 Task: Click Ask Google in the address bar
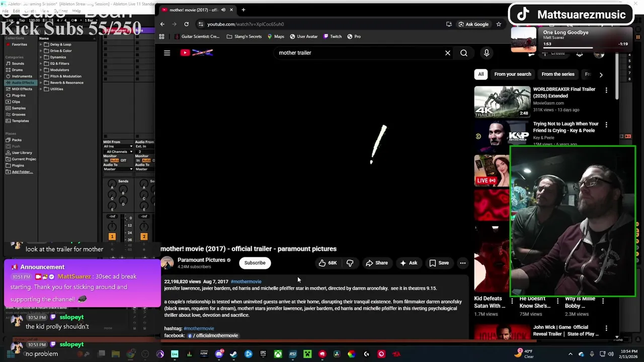click(x=473, y=24)
